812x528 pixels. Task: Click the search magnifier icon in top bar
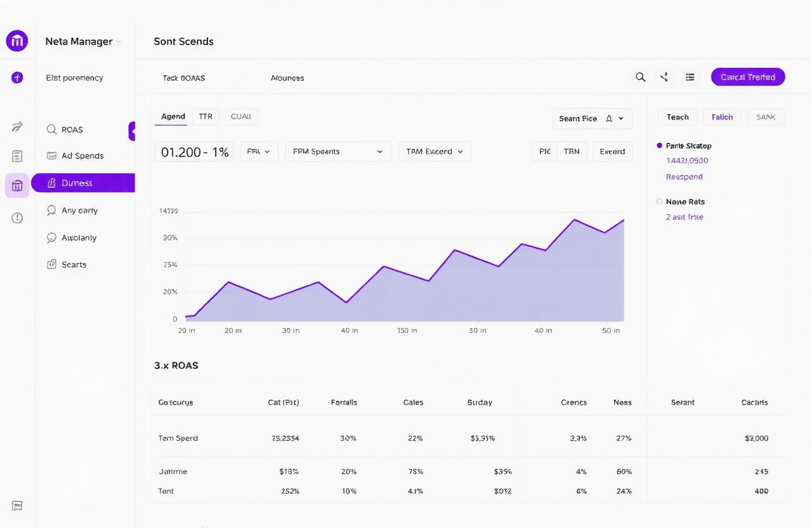(641, 77)
